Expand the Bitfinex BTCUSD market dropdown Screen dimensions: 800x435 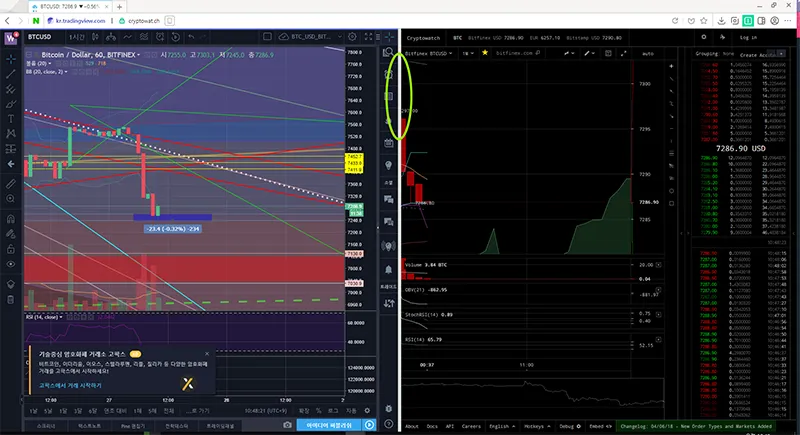[429, 53]
